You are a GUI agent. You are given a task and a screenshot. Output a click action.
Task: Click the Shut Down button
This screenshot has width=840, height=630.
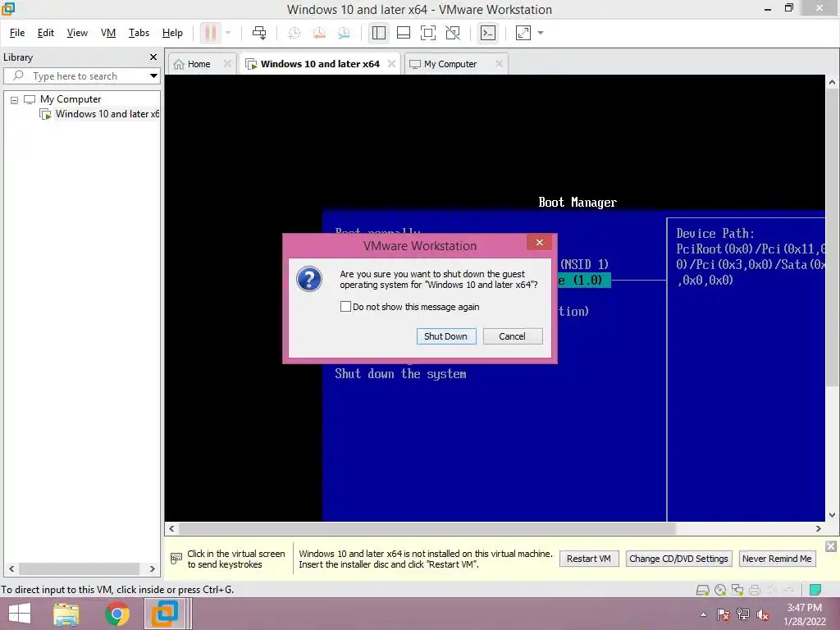446,336
